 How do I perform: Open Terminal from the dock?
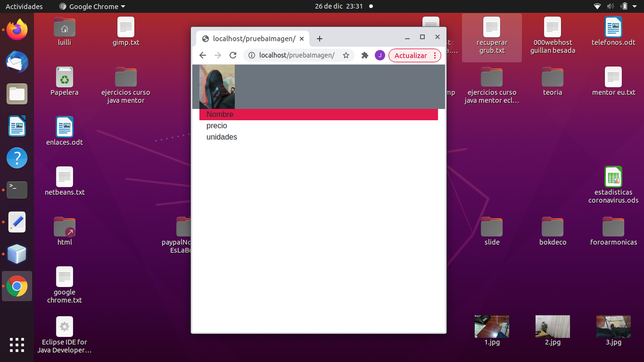point(17,190)
